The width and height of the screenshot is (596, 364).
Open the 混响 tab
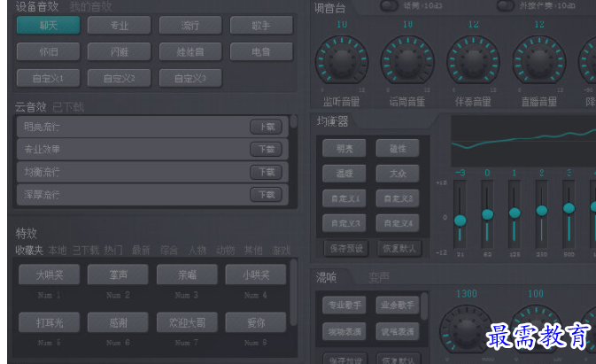326,278
